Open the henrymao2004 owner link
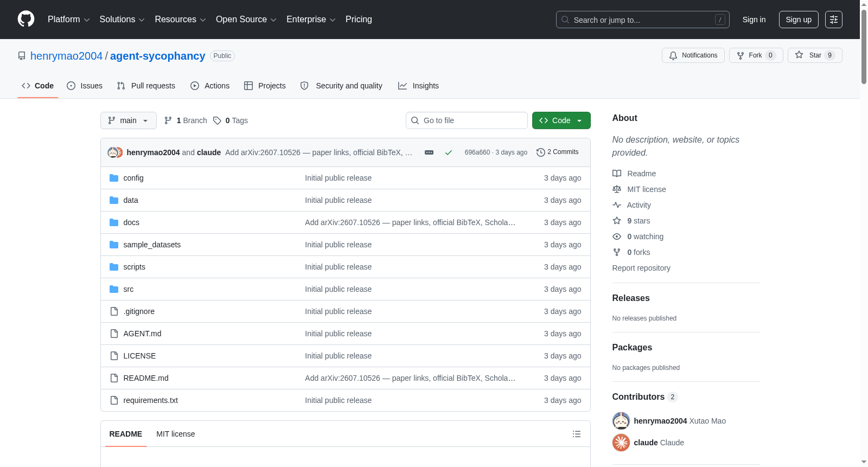This screenshot has width=868, height=467. (66, 56)
